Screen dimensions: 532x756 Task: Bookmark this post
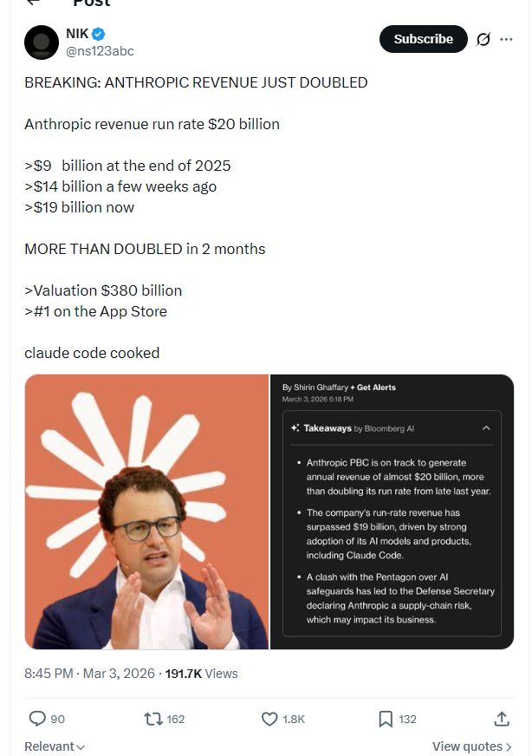pos(386,719)
